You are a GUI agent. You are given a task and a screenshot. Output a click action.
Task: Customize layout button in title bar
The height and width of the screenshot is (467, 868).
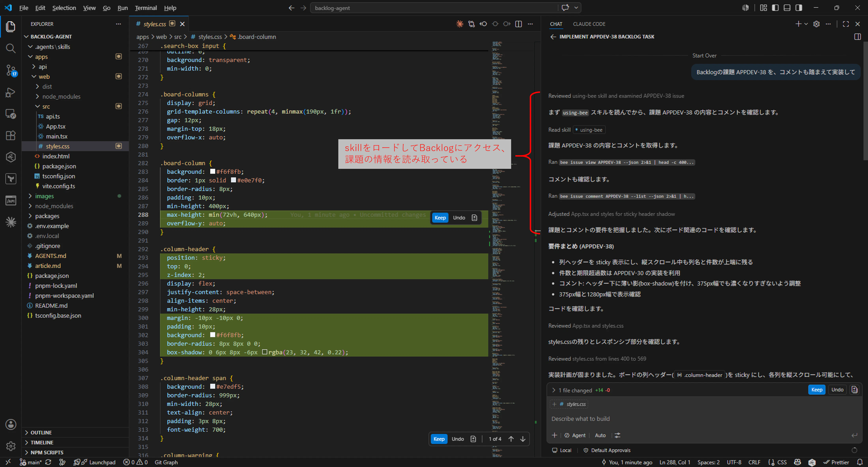[763, 8]
